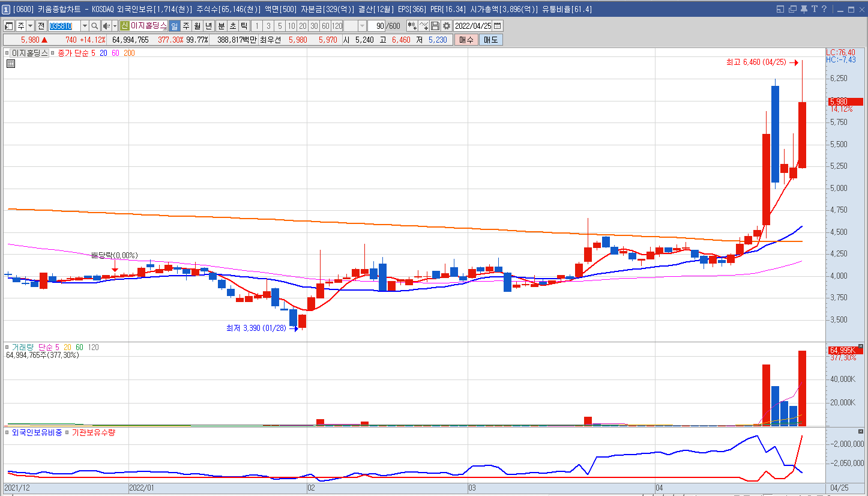The image size is (868, 496).
Task: Open the stock code history dropdown
Action: (85, 26)
